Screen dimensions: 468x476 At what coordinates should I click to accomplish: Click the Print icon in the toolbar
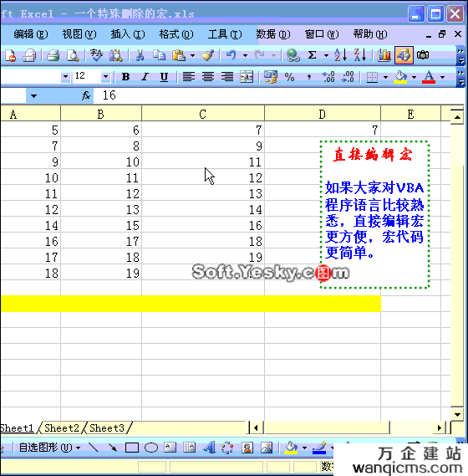point(53,55)
